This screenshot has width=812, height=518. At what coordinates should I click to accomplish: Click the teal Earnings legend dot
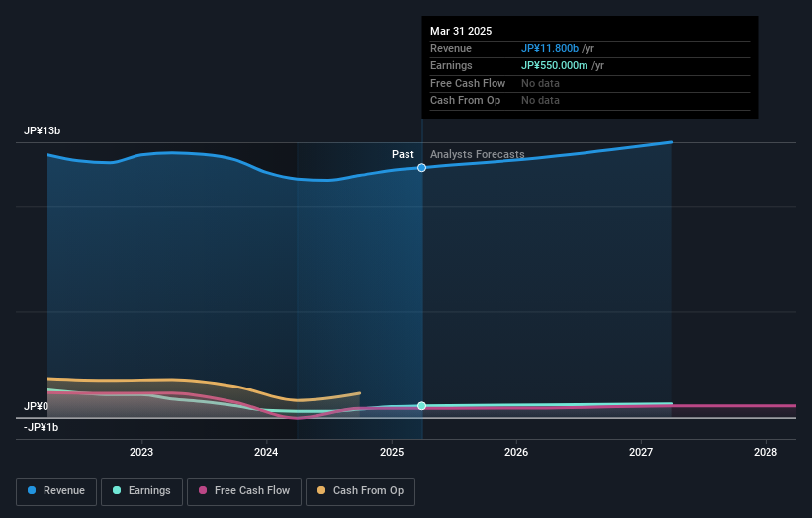point(117,490)
